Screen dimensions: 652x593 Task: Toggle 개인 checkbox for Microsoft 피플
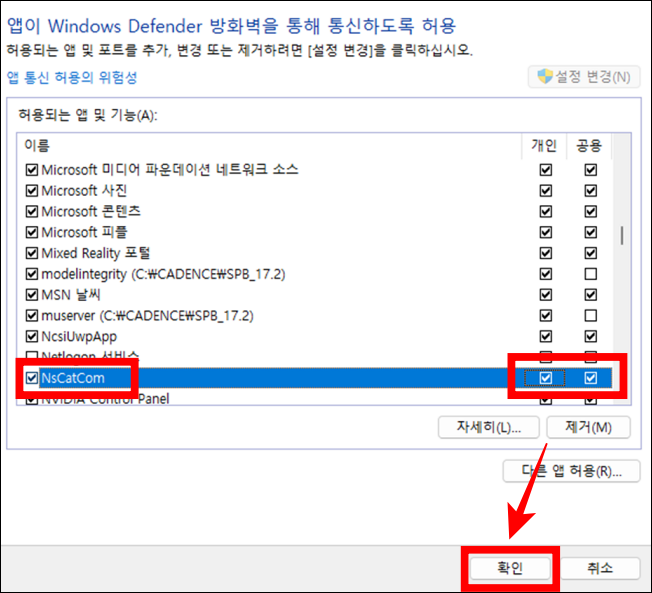coord(546,232)
